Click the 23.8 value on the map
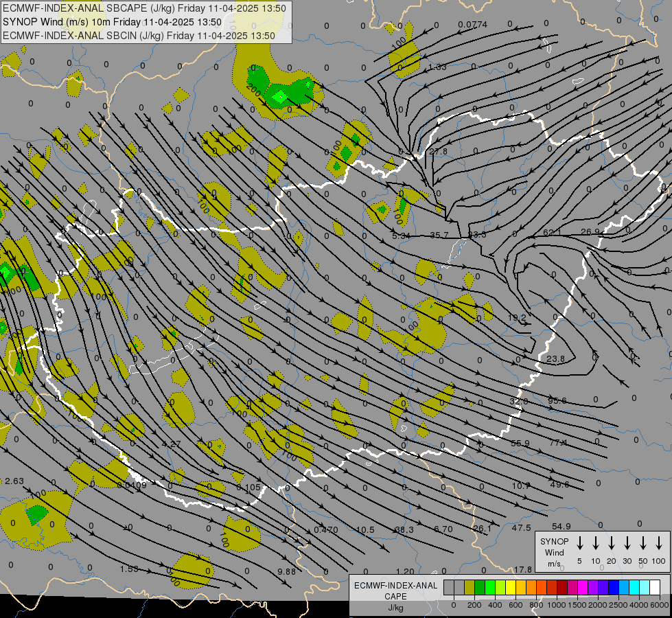Screen dimensions: 672x618 [x=555, y=358]
